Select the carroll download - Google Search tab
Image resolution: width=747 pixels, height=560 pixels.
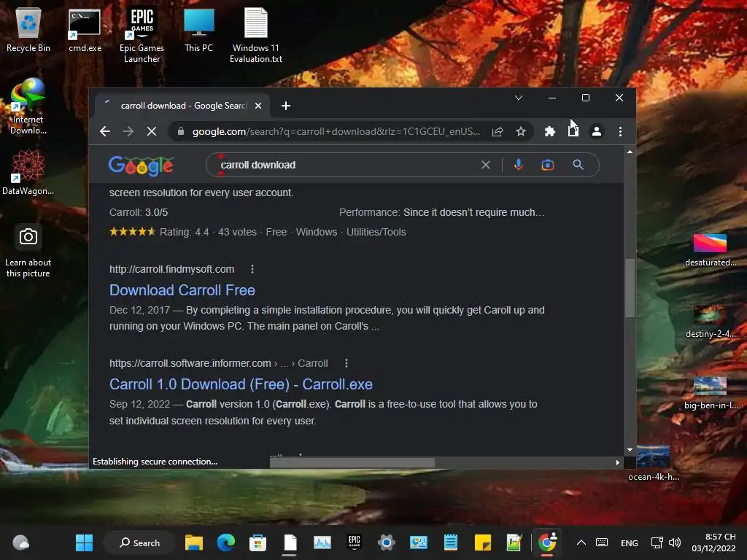(183, 106)
